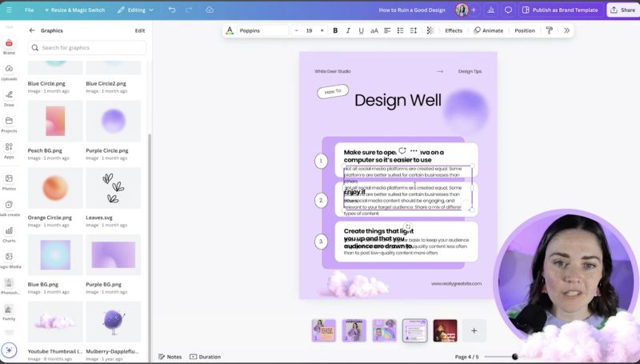This screenshot has height=364, width=640.
Task: Add a new page with plus
Action: tap(474, 330)
